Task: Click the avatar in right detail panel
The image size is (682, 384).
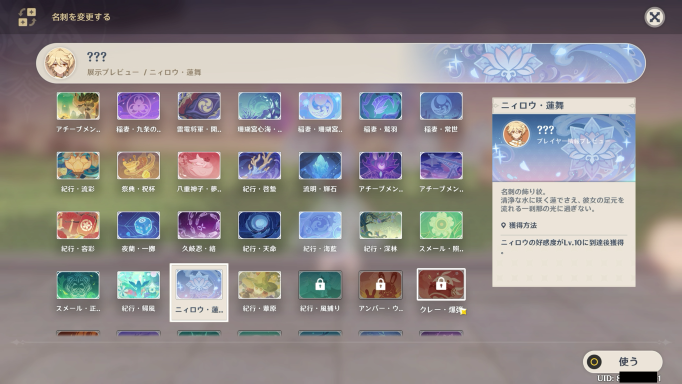Action: [x=516, y=134]
